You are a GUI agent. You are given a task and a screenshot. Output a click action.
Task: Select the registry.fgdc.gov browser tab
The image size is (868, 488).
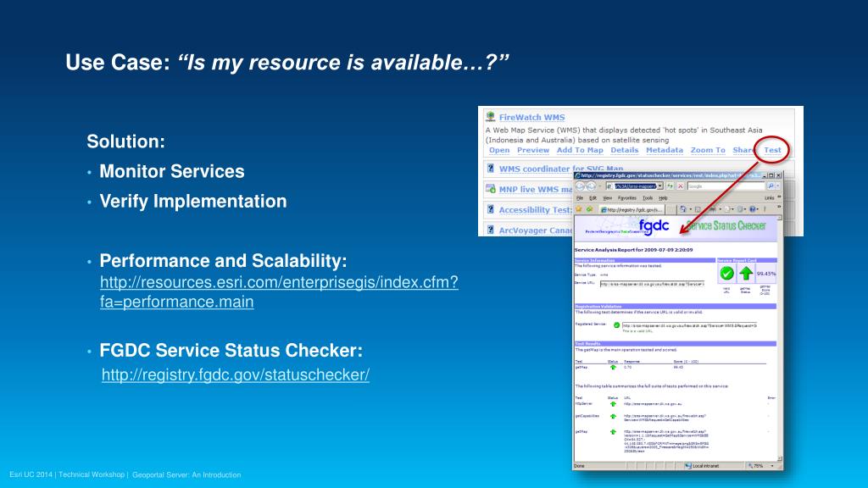coord(632,210)
